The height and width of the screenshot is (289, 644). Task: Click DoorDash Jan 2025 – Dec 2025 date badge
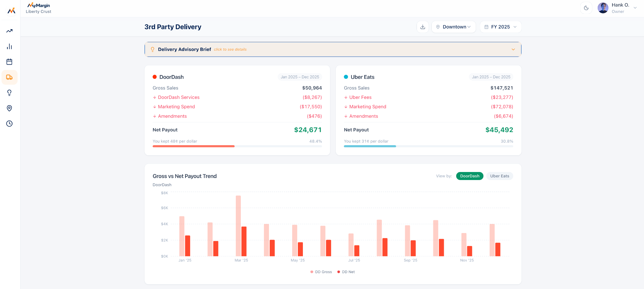[x=300, y=77]
